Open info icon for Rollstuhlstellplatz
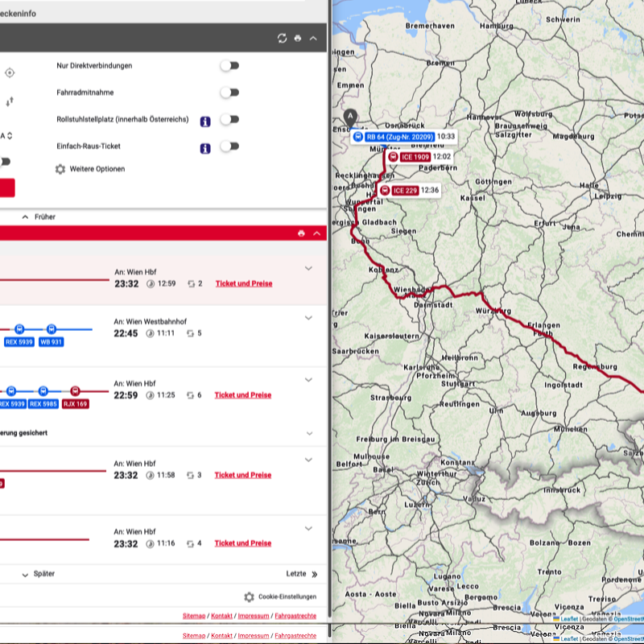This screenshot has height=644, width=644. 205,122
